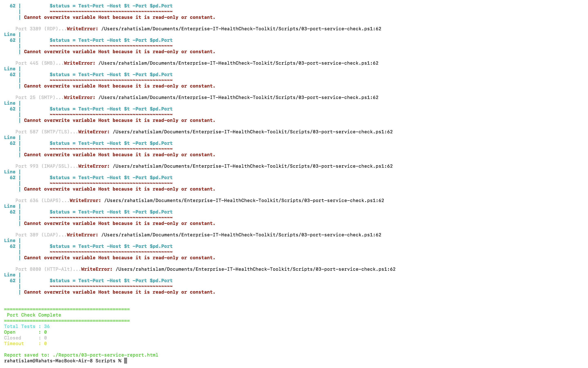Click WriteError label after Port 8080 (HTTP-Alt)
Screen dimensions: 588x368
click(97, 269)
